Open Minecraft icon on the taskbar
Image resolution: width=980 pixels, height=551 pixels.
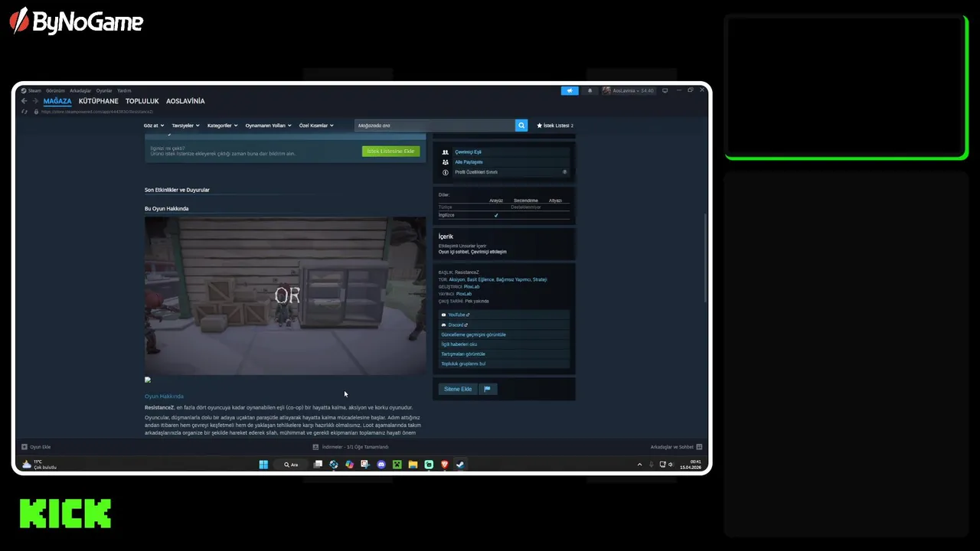point(397,465)
